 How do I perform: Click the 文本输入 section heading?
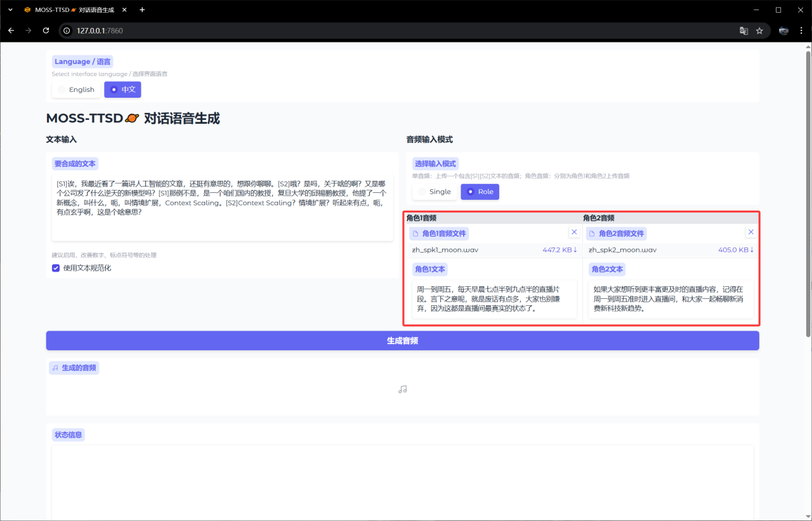tap(62, 140)
